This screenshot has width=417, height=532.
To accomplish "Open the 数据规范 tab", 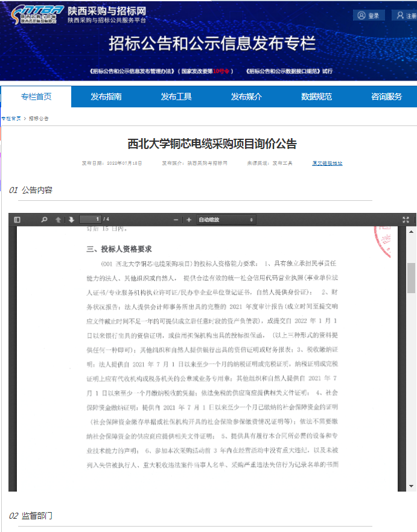I will click(316, 97).
